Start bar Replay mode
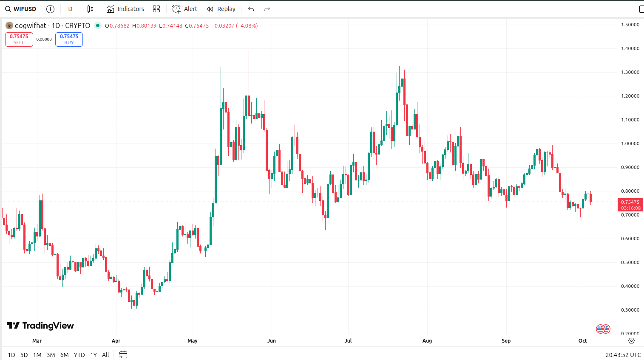The width and height of the screenshot is (644, 360). pos(221,9)
